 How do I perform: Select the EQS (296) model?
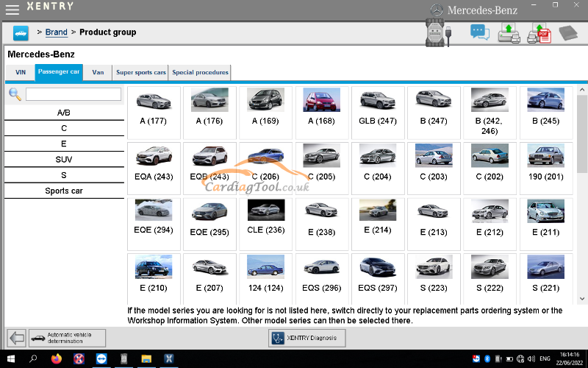pyautogui.click(x=322, y=279)
